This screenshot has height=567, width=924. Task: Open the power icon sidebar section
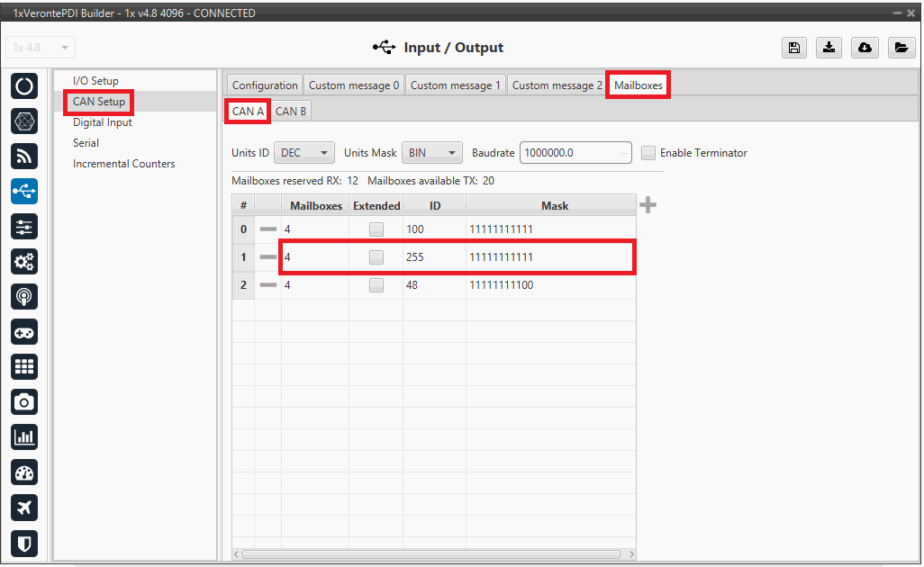coord(24,86)
